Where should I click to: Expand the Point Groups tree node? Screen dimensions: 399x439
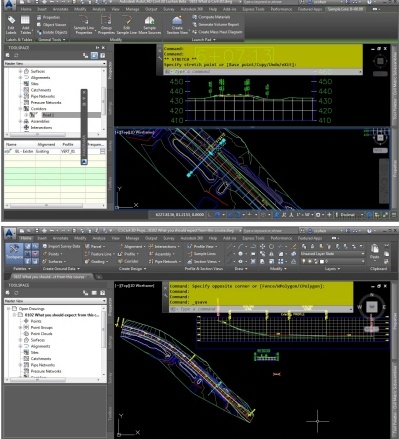(20, 327)
